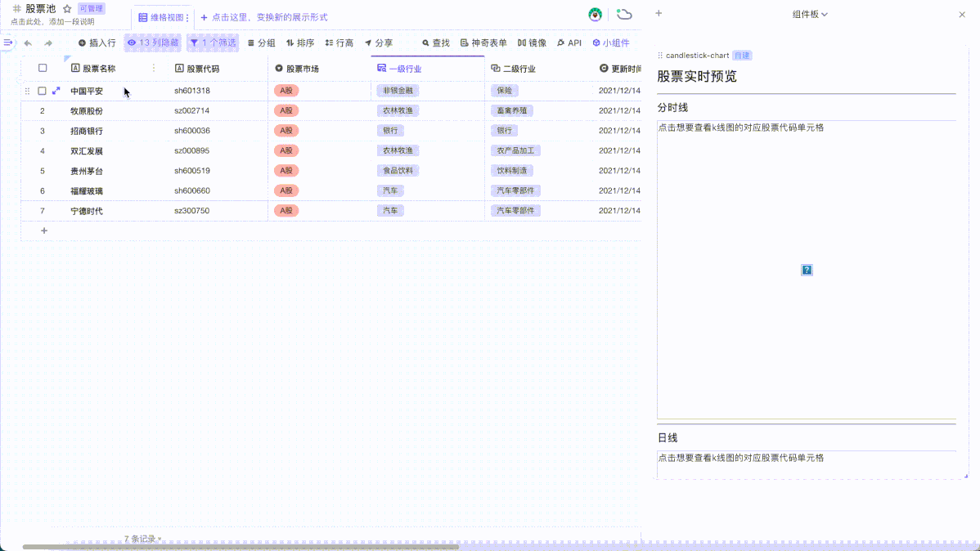Viewport: 980px width, 551px height.
Task: Add a new widget with plus icon
Action: [x=659, y=13]
